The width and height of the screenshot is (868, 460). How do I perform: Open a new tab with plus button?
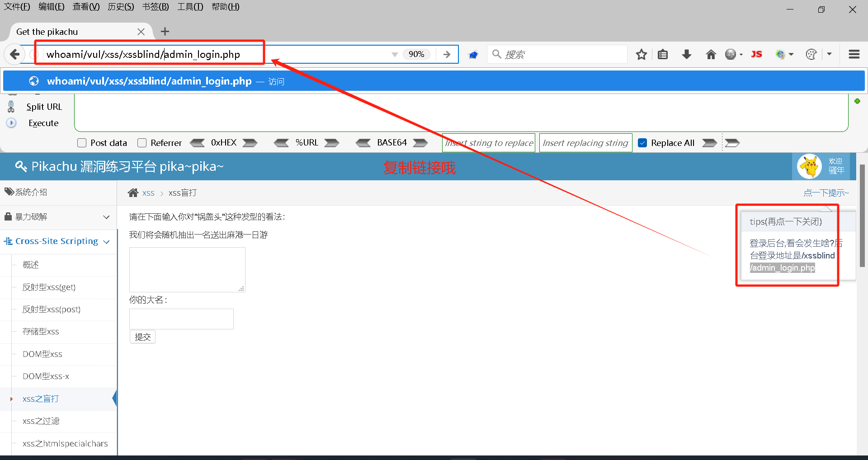(x=165, y=31)
